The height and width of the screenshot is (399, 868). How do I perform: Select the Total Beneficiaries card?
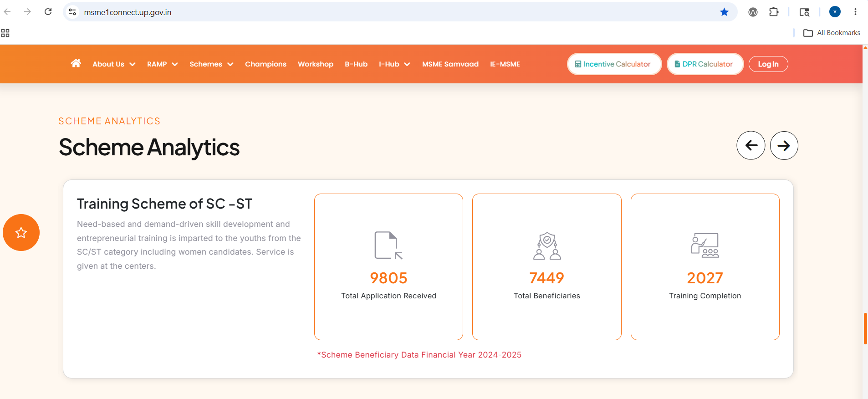[x=547, y=267]
